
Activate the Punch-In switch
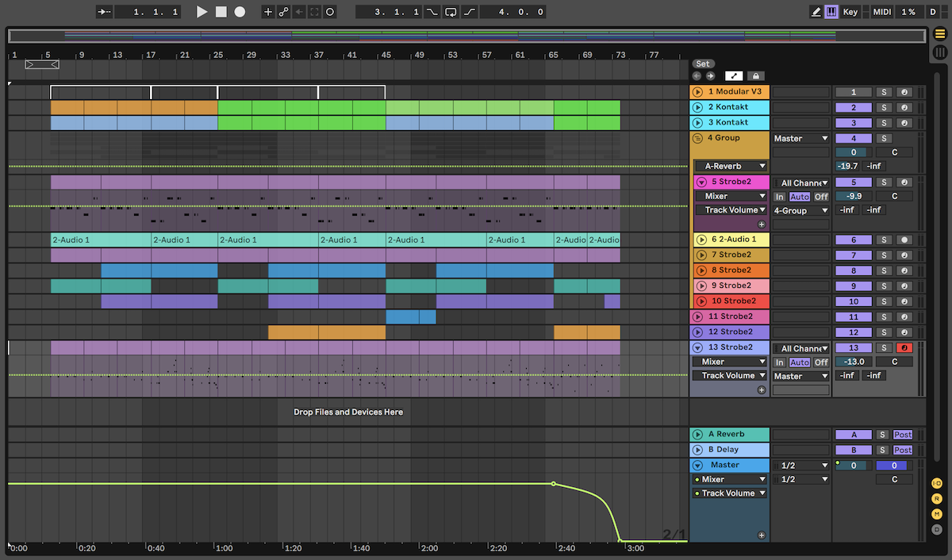click(x=432, y=12)
